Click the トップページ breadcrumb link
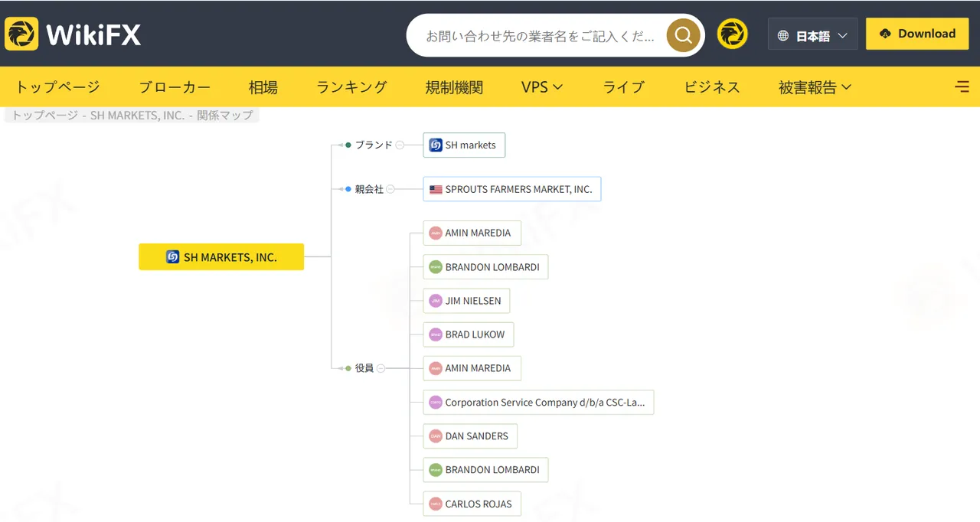The height and width of the screenshot is (522, 980). click(44, 116)
